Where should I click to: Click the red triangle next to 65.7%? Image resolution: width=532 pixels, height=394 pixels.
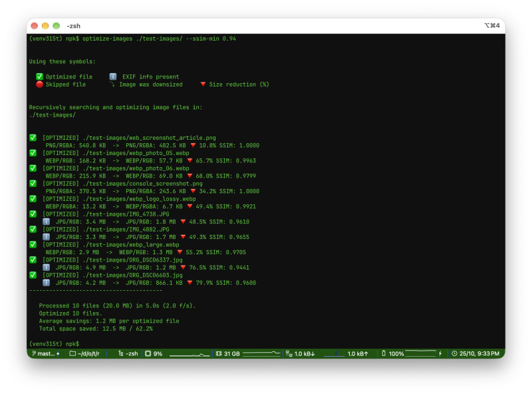(190, 160)
